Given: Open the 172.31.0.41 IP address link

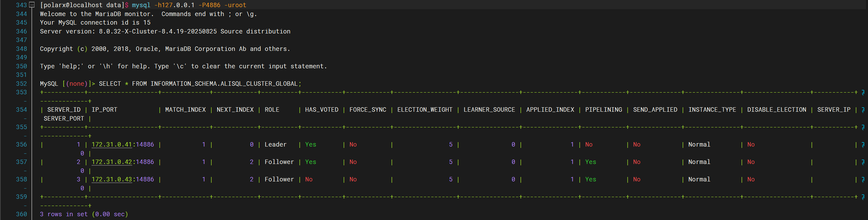Looking at the screenshot, I should 111,145.
